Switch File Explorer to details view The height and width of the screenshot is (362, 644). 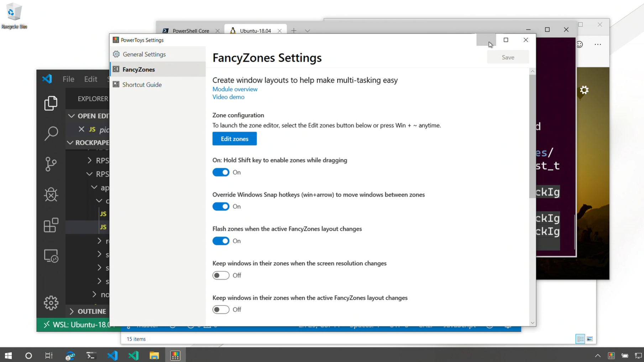coord(580,339)
